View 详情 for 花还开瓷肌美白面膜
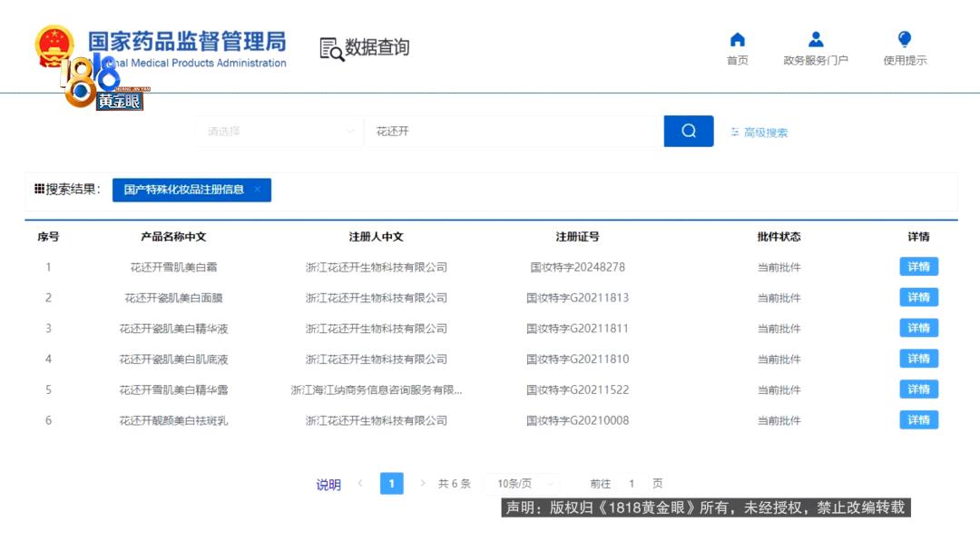 (918, 298)
